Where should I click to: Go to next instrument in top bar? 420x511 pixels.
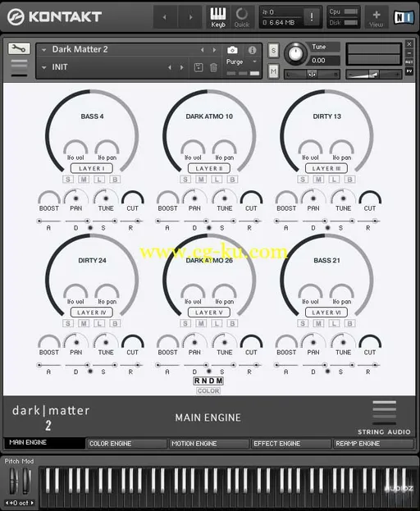(190, 17)
